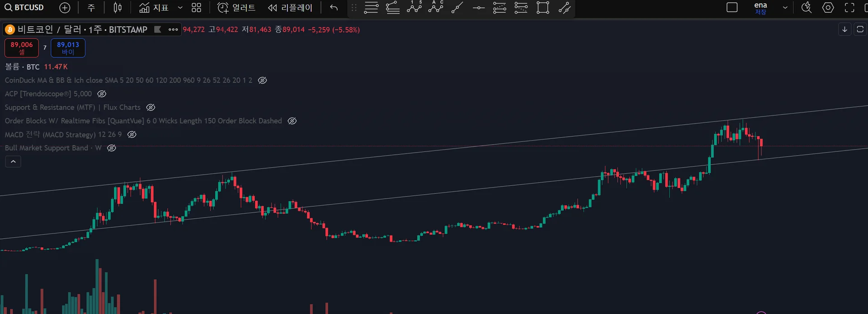Select the horizontal ray tool
This screenshot has width=868, height=314.
(478, 8)
